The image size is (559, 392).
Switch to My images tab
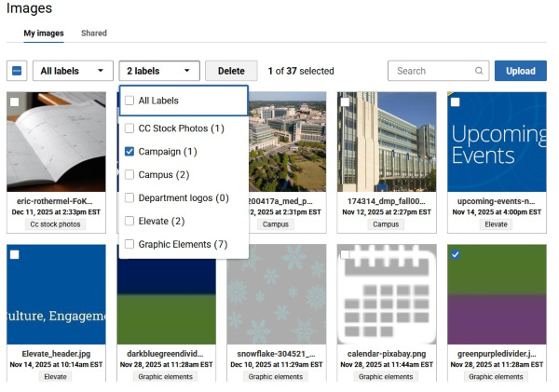tap(44, 34)
